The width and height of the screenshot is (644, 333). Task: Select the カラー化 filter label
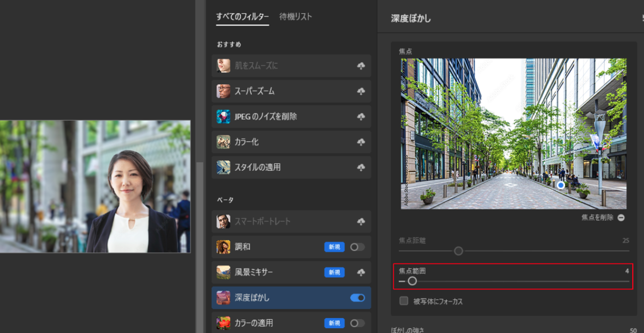pos(246,142)
